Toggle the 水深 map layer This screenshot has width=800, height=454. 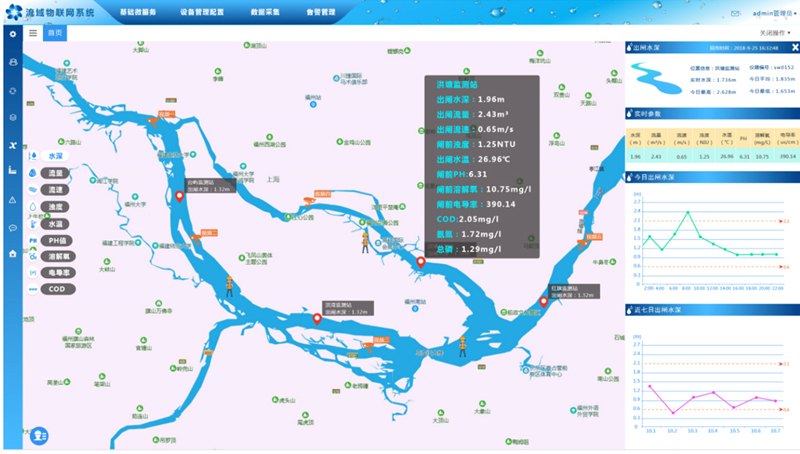56,157
